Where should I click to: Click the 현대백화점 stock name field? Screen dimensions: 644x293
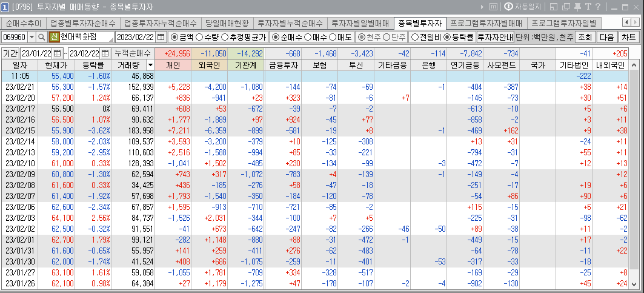pyautogui.click(x=86, y=37)
